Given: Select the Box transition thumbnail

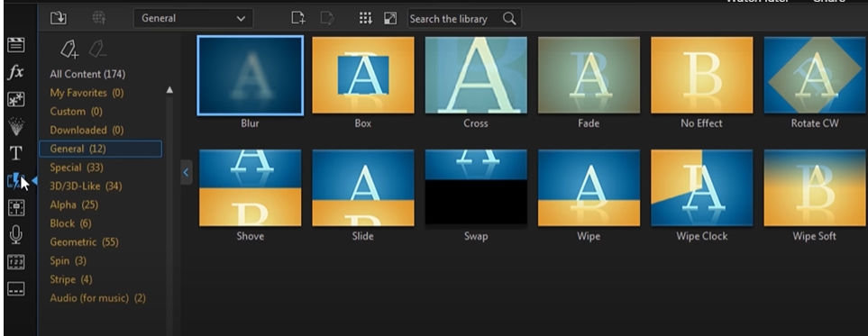Looking at the screenshot, I should click(363, 76).
